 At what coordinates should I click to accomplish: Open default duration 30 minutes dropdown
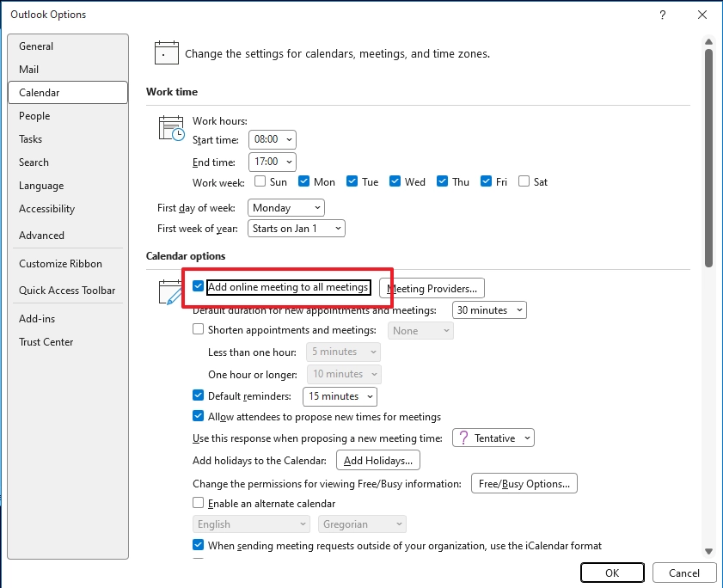click(x=489, y=310)
